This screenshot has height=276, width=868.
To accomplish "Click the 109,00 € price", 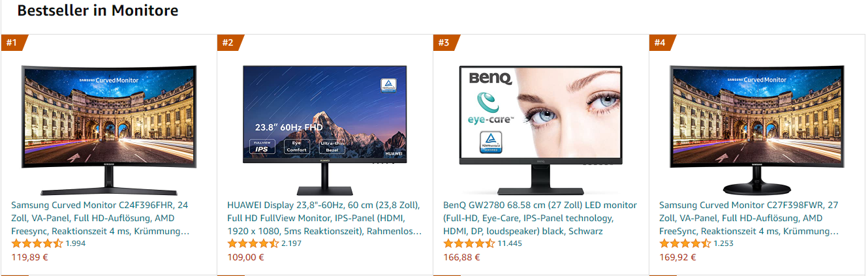I will coord(245,257).
